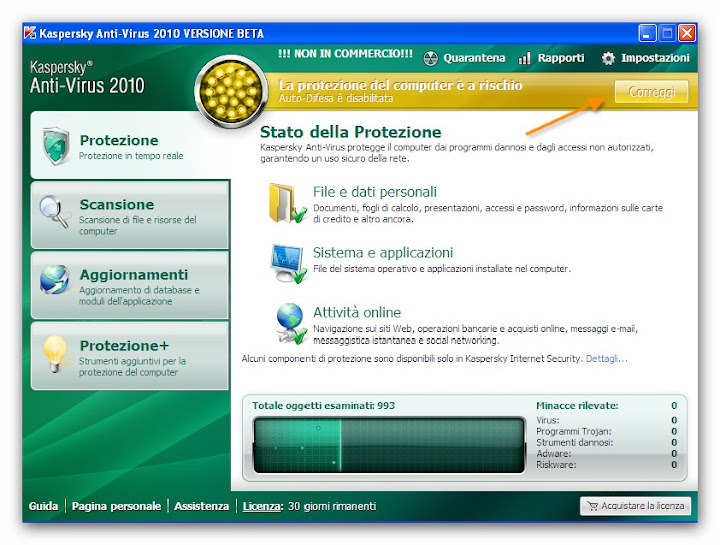Click the 'Programmi Trojan:' row
The image size is (720, 545).
[x=606, y=431]
